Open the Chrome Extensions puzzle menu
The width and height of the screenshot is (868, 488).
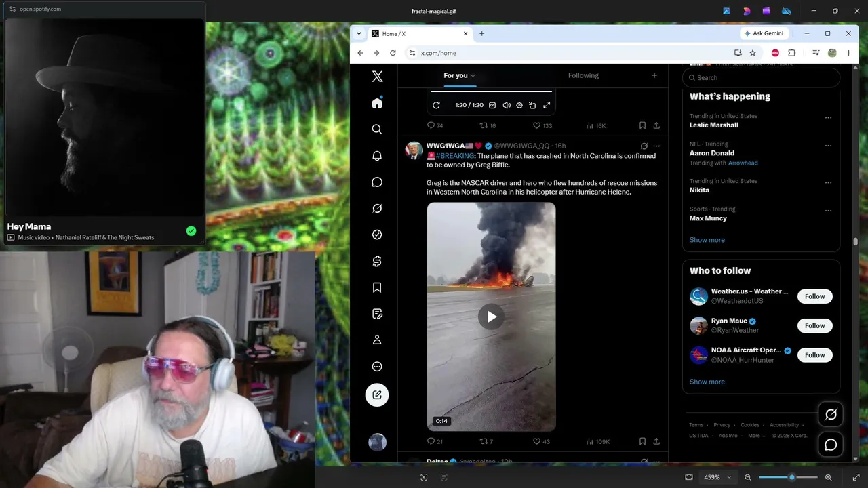[x=791, y=53]
